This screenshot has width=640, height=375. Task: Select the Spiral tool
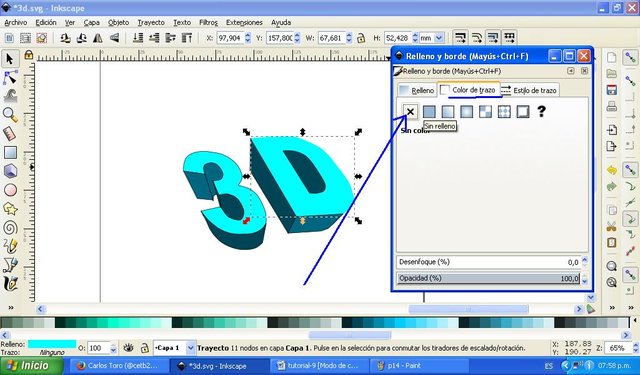10,228
